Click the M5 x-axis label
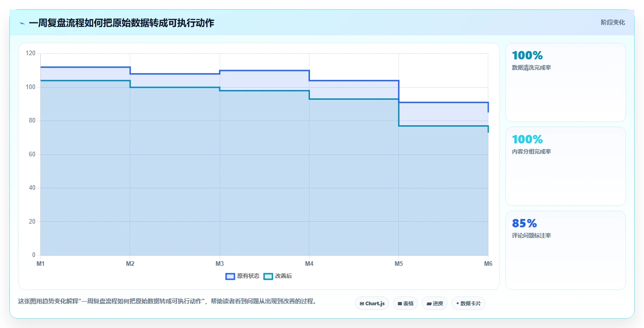This screenshot has height=328, width=644. [x=398, y=264]
